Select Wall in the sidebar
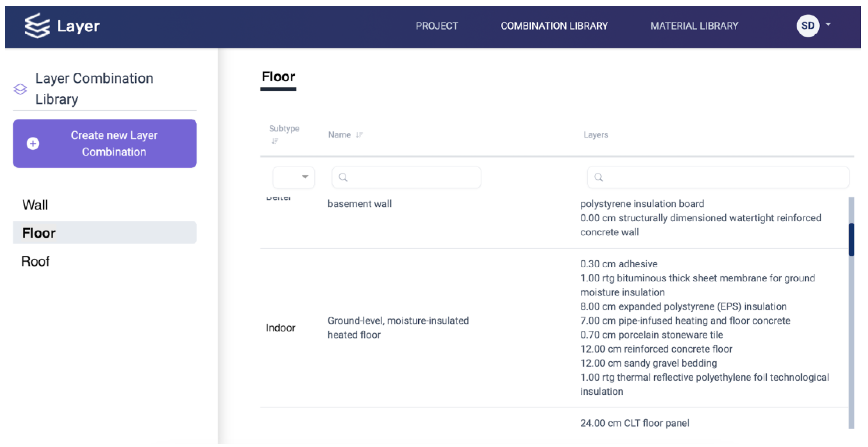This screenshot has height=447, width=868. click(x=35, y=205)
